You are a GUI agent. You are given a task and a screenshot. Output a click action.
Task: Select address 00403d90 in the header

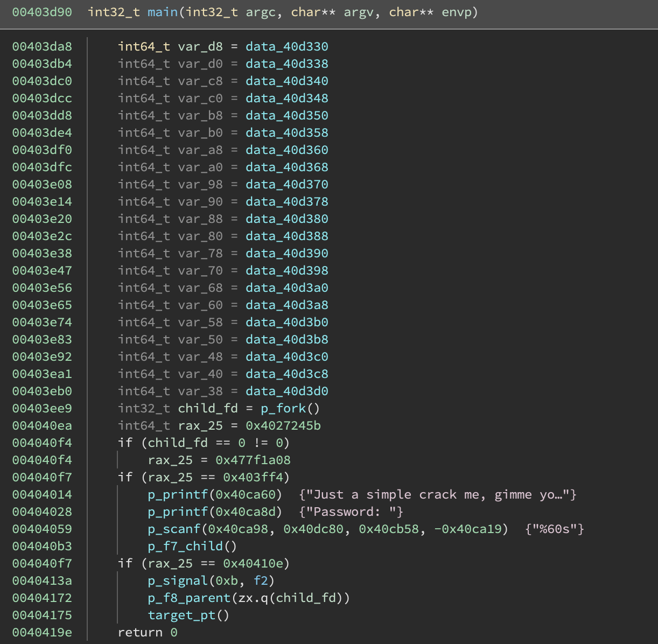coord(42,12)
